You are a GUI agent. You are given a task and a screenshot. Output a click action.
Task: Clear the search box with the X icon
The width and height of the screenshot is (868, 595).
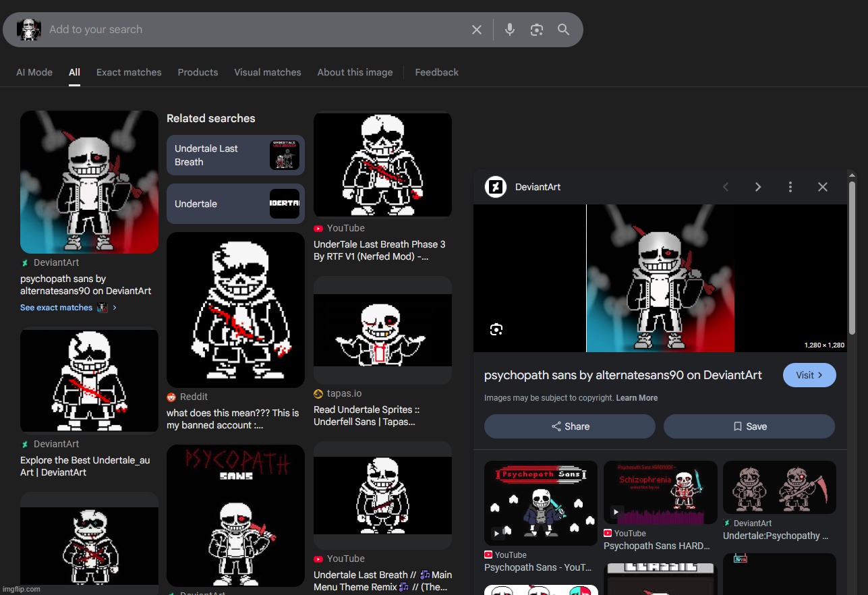coord(476,30)
